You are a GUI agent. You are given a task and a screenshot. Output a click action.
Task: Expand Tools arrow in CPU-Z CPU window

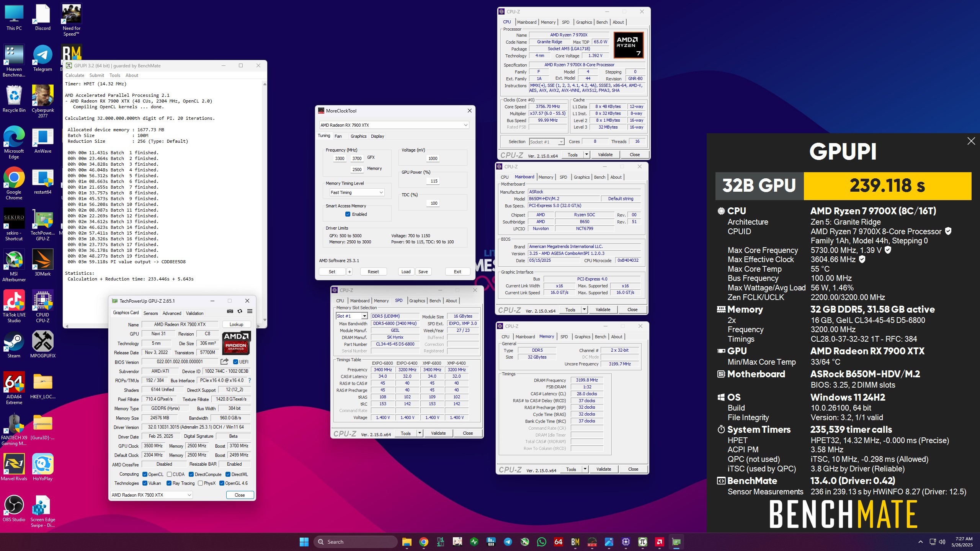(586, 155)
